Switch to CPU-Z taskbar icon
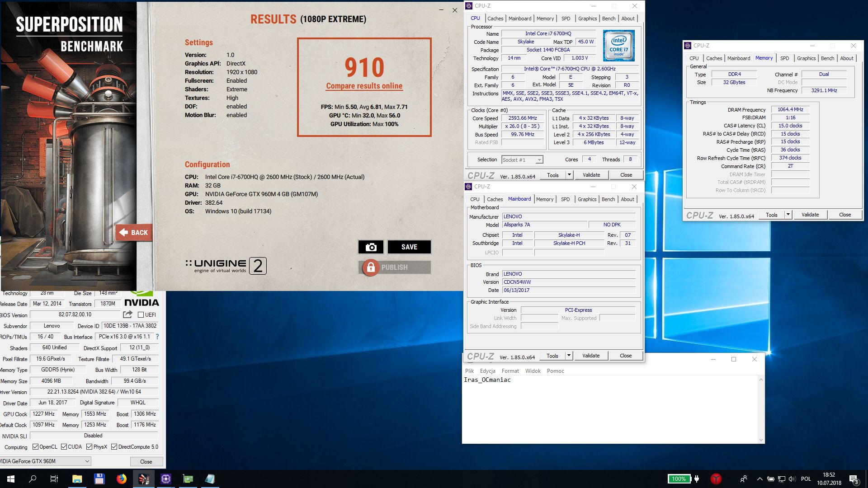The height and width of the screenshot is (488, 868). coord(166,479)
